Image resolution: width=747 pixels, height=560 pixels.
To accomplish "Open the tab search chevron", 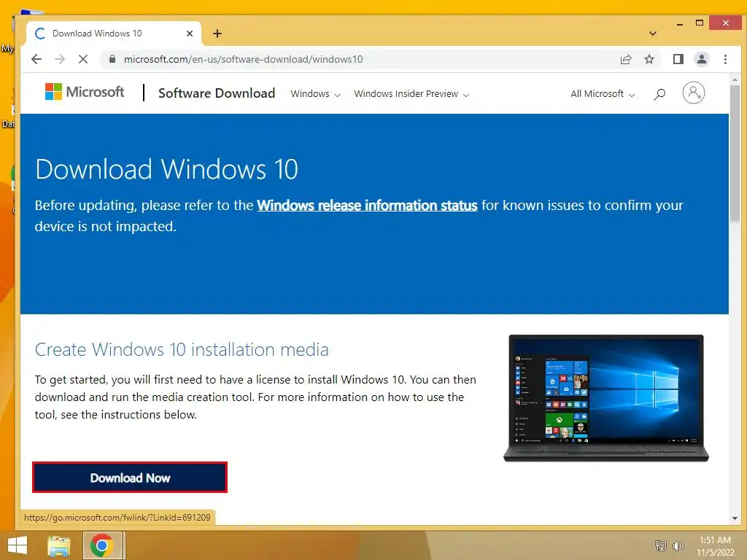I will pos(653,34).
